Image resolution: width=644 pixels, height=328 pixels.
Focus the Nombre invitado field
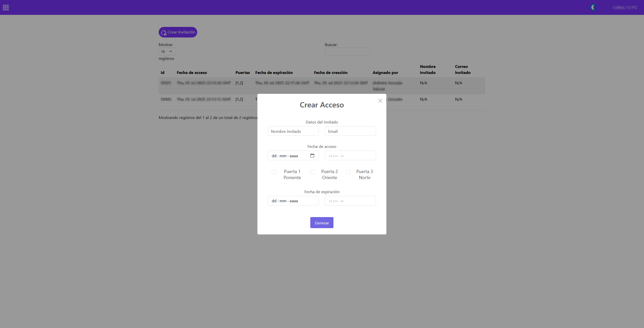293,131
